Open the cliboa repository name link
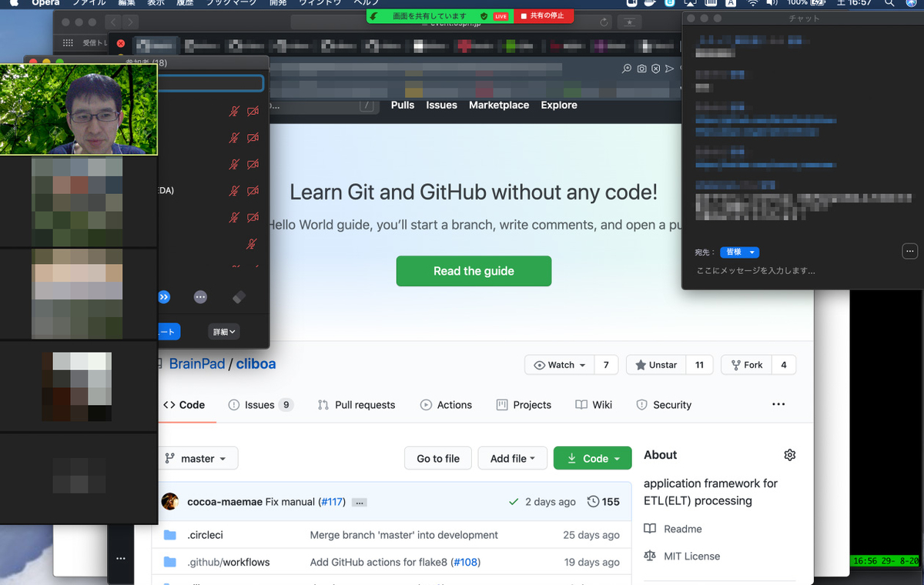The image size is (924, 585). click(x=256, y=364)
